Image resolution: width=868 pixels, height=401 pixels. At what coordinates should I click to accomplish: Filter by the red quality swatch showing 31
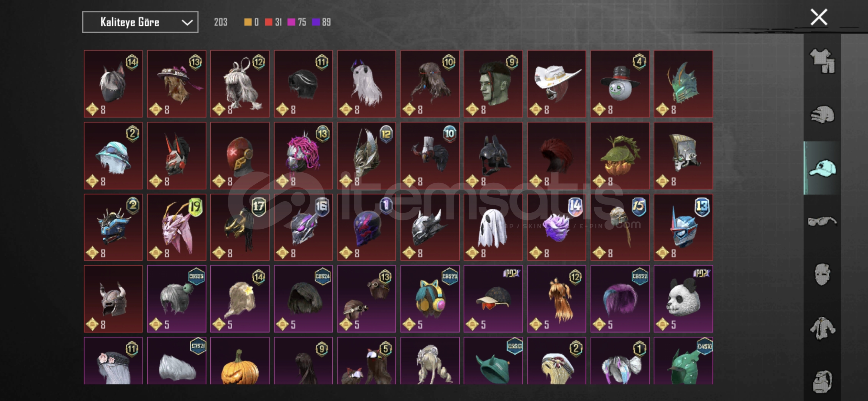coord(273,22)
